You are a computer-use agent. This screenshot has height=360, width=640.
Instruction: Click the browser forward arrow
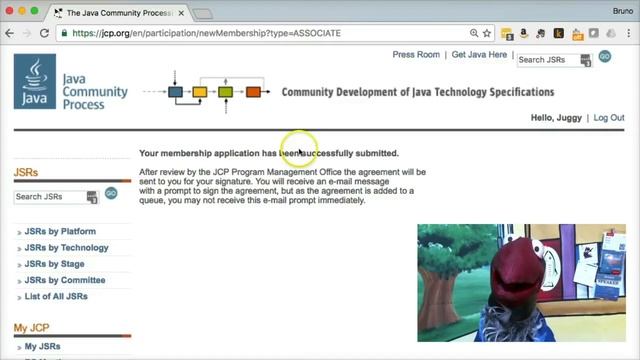pos(27,33)
